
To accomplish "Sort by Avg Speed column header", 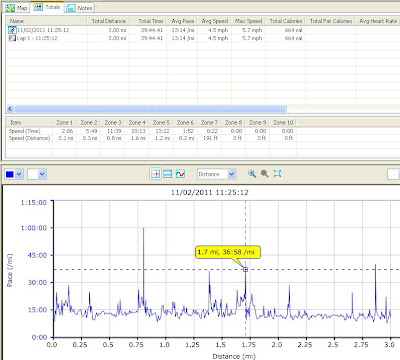I will click(214, 21).
